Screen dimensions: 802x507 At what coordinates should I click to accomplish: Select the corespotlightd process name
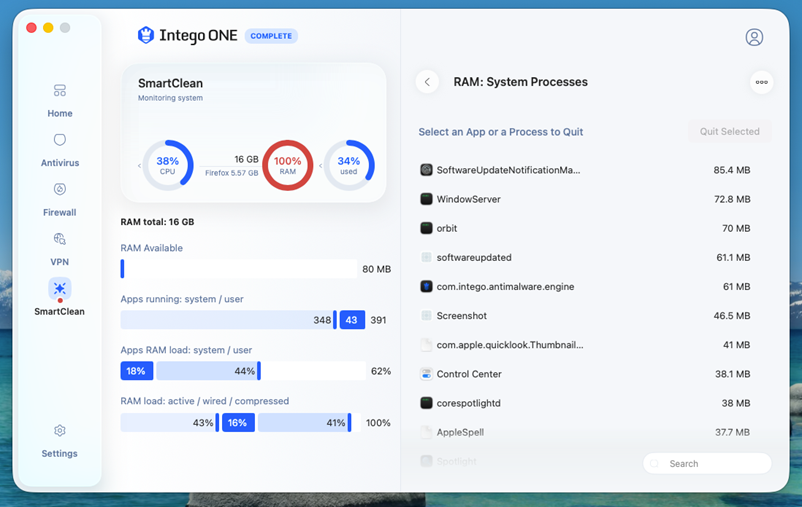[x=469, y=403]
